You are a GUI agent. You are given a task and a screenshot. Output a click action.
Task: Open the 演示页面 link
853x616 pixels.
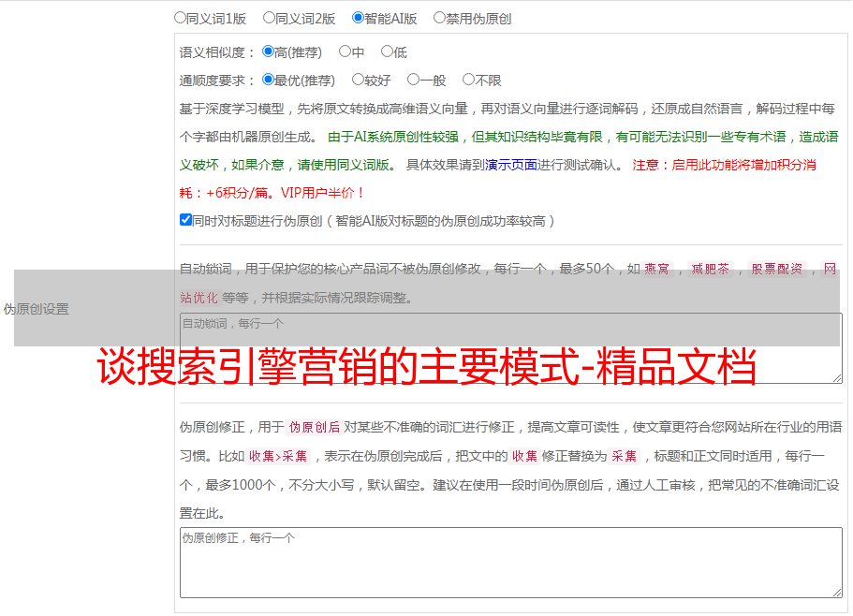coord(511,165)
